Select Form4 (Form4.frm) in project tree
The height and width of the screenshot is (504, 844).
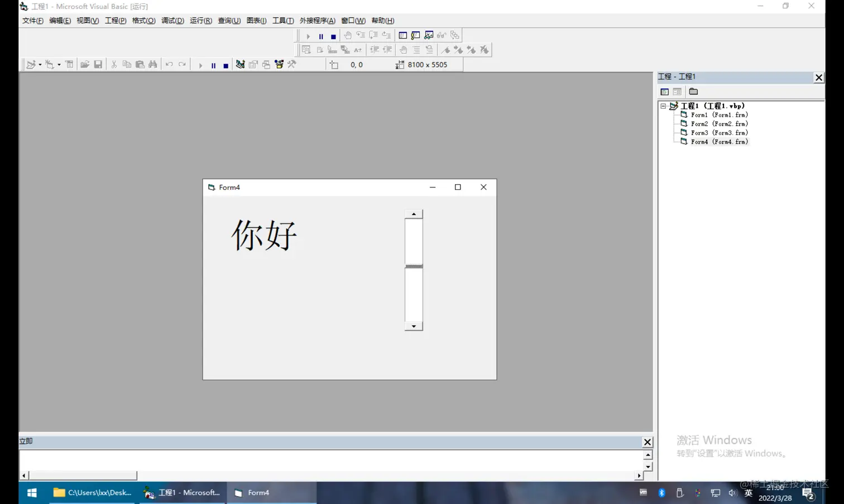coord(719,142)
